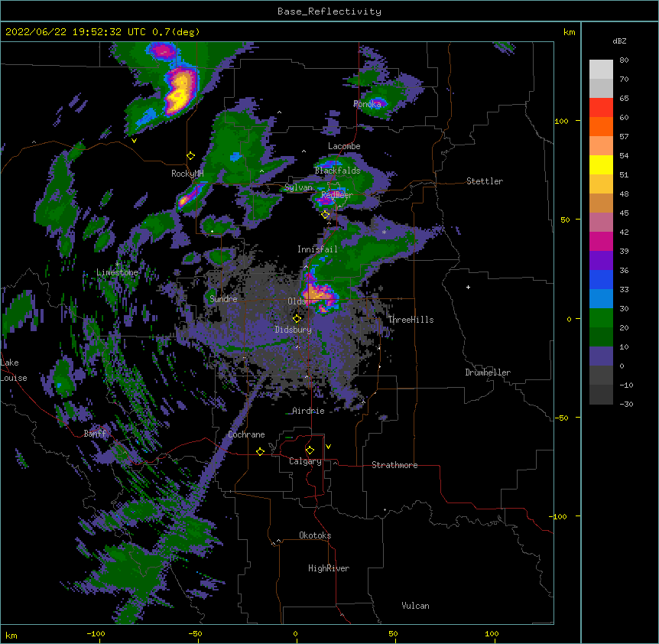Image resolution: width=659 pixels, height=644 pixels.
Task: Click the 65 value in the dBZ legend
Action: (624, 99)
